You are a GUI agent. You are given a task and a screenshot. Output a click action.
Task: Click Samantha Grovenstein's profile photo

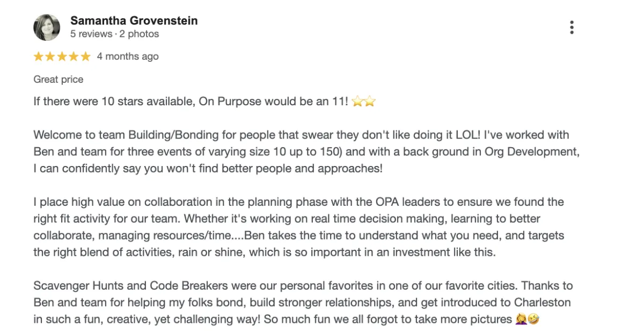click(x=47, y=27)
